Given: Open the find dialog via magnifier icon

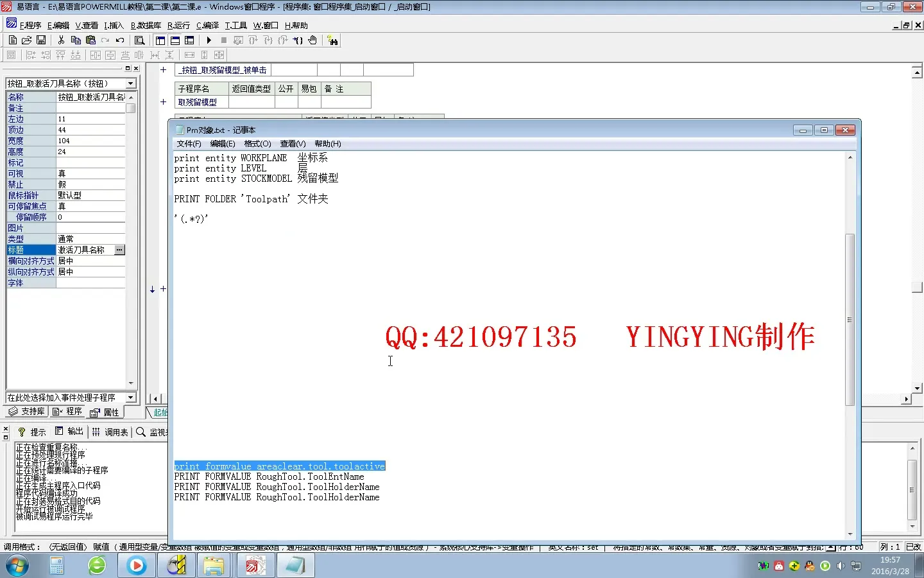Looking at the screenshot, I should pos(140,40).
